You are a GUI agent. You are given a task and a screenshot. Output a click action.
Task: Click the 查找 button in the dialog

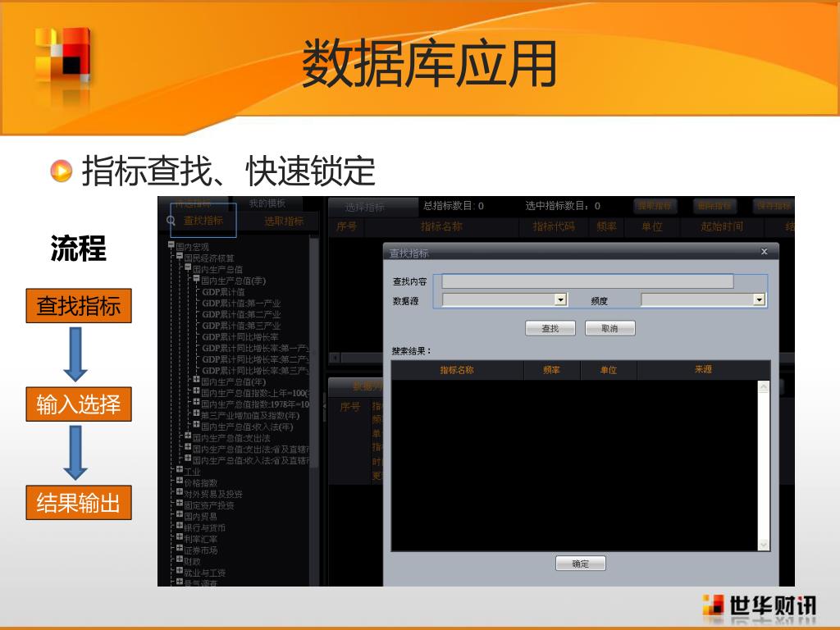[x=550, y=328]
